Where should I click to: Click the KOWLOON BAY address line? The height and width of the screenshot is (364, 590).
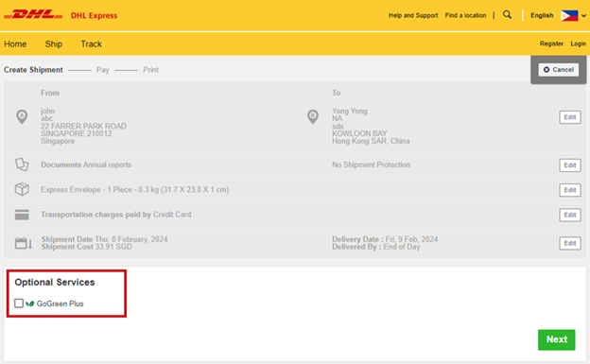[x=359, y=133]
